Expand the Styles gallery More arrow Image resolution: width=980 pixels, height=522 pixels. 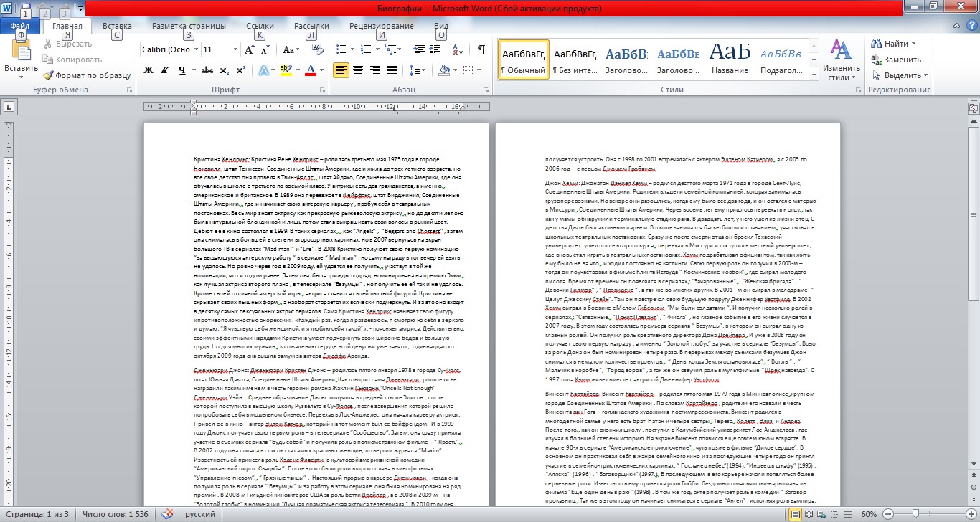pyautogui.click(x=813, y=74)
